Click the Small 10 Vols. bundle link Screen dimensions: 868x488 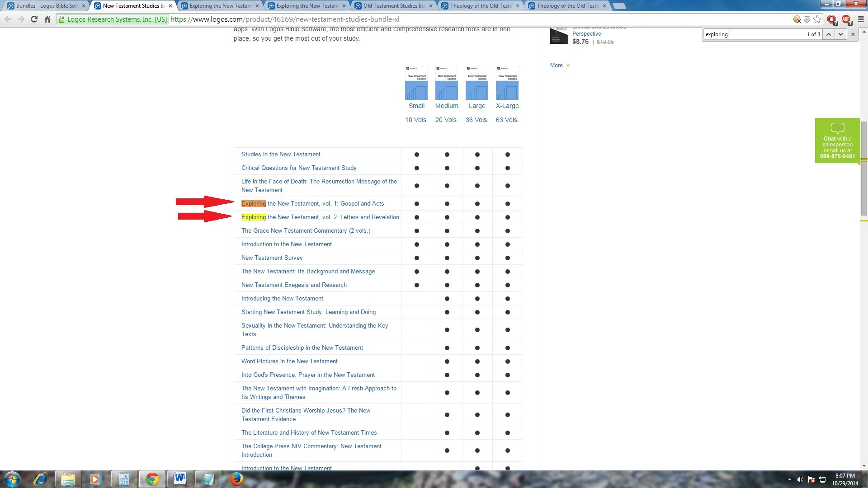[x=416, y=106]
